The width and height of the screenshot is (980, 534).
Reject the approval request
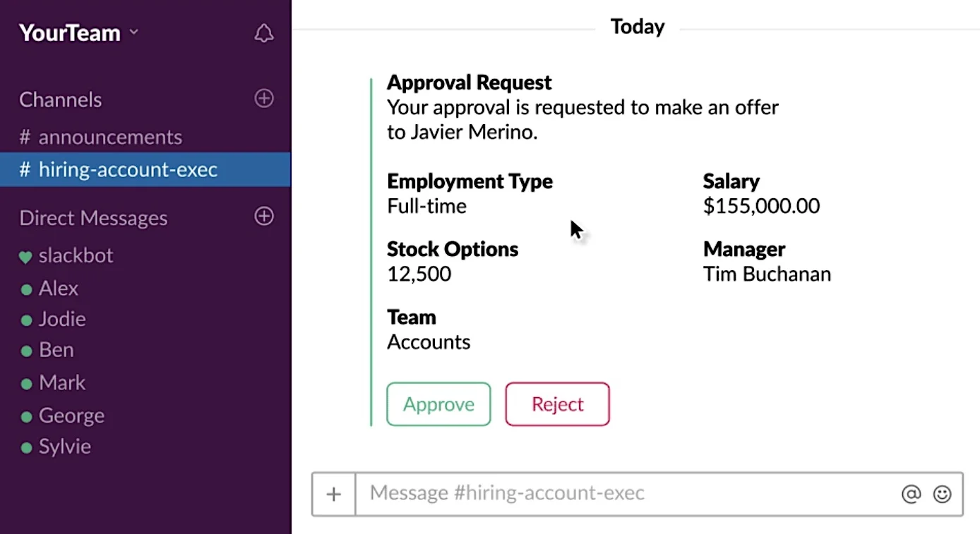click(x=557, y=404)
